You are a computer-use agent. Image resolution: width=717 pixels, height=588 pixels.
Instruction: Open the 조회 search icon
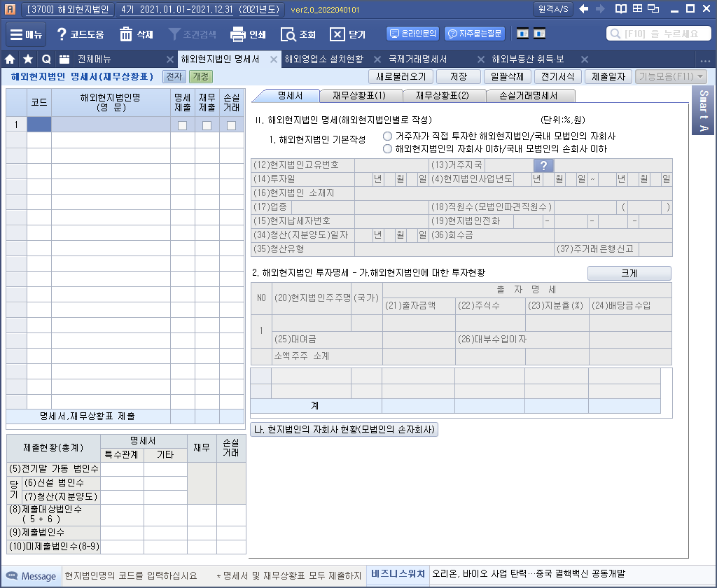click(x=288, y=34)
